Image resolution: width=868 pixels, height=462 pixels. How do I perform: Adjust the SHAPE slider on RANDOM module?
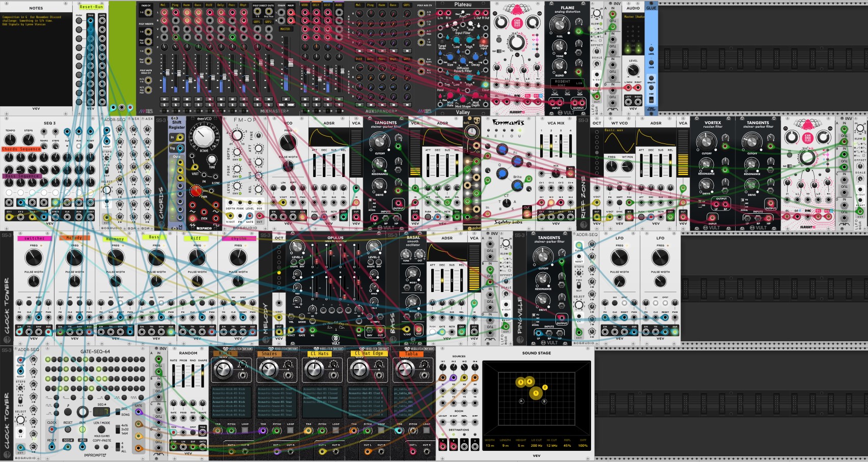pyautogui.click(x=203, y=377)
